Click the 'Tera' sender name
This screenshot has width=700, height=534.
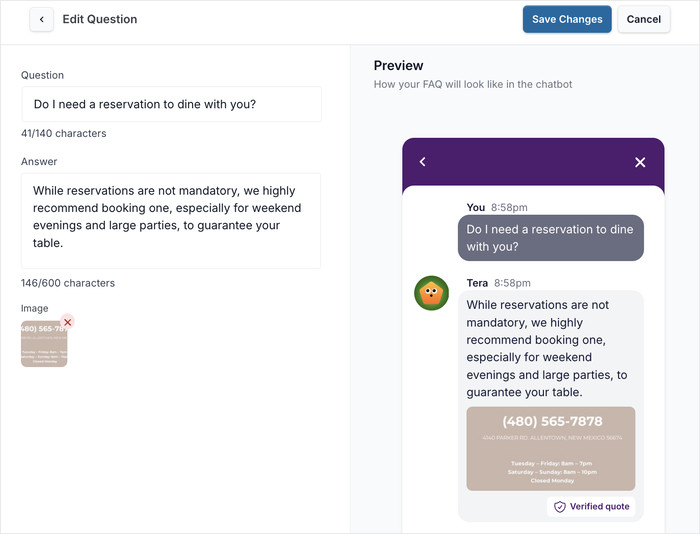(477, 283)
